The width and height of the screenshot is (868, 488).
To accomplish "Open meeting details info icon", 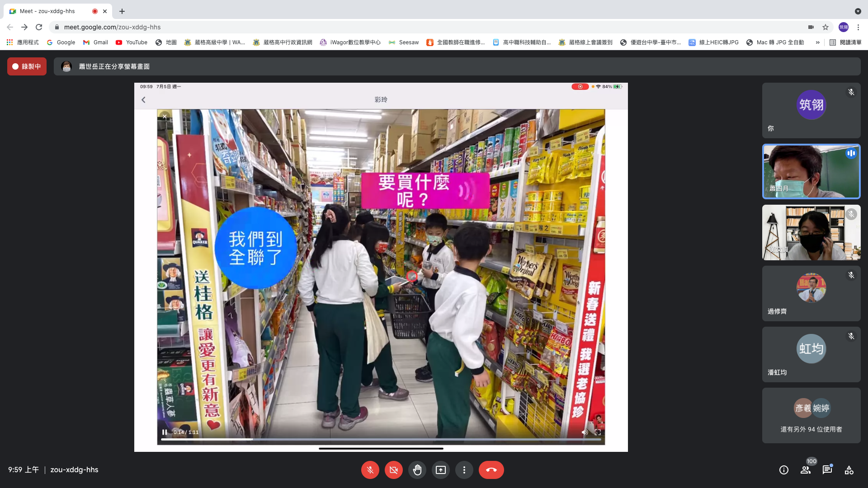I will point(784,470).
